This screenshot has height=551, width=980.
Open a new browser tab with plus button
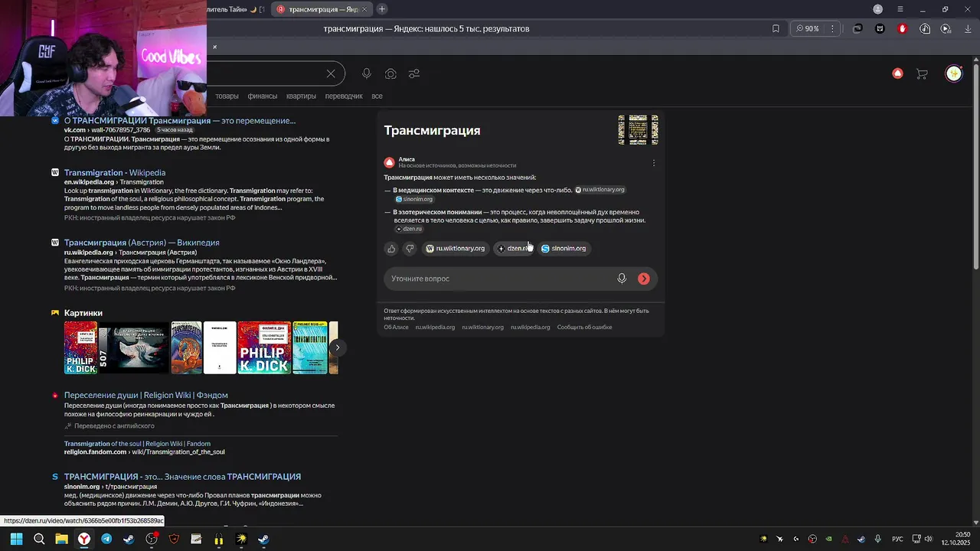click(x=381, y=9)
